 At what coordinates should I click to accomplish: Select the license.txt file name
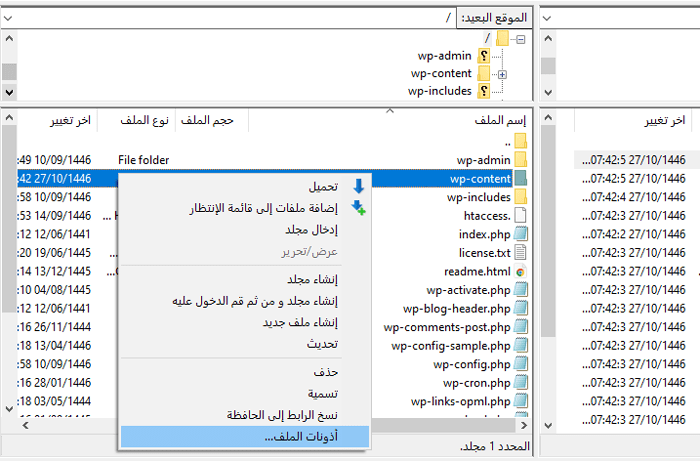pyautogui.click(x=484, y=253)
